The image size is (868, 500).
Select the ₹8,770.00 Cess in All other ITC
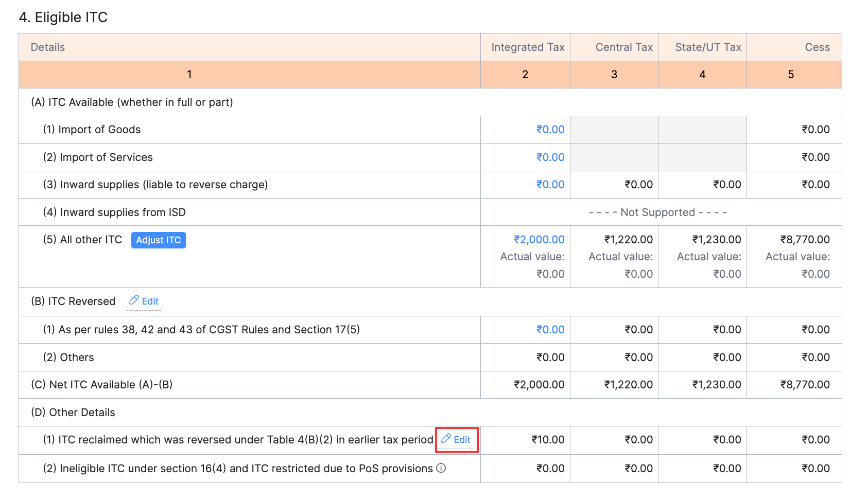coord(805,240)
